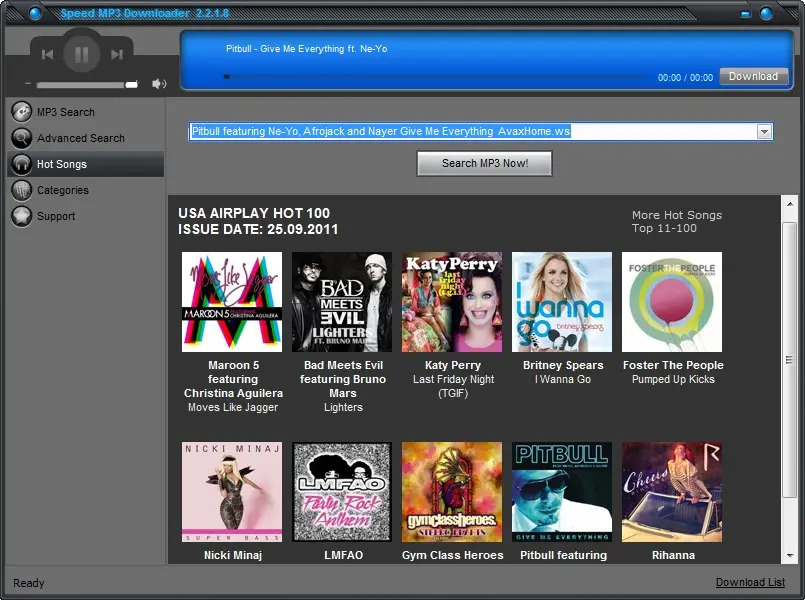Click I Wanna Go song title
This screenshot has width=805, height=600.
pos(563,379)
